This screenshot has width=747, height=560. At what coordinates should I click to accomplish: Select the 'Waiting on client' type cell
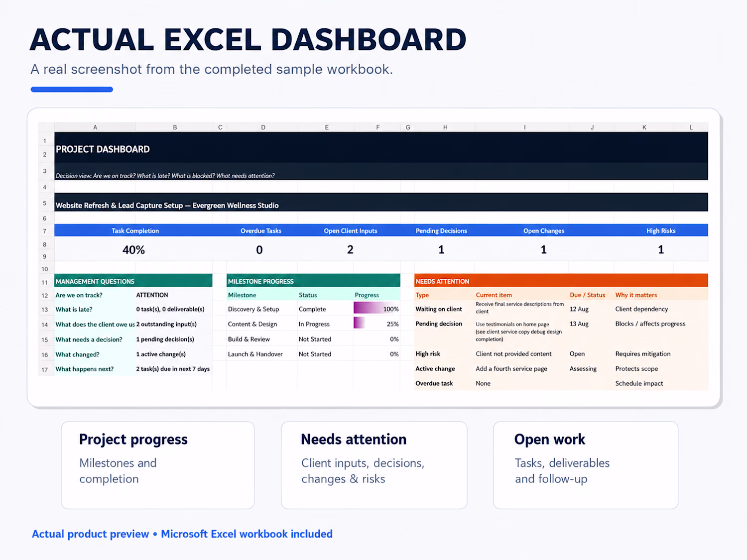click(439, 309)
